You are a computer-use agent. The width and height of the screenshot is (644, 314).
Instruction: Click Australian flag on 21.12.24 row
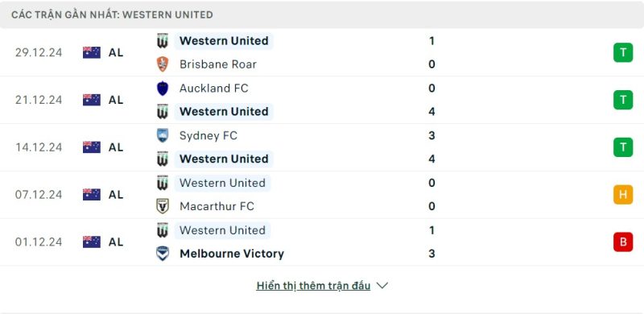tap(92, 100)
